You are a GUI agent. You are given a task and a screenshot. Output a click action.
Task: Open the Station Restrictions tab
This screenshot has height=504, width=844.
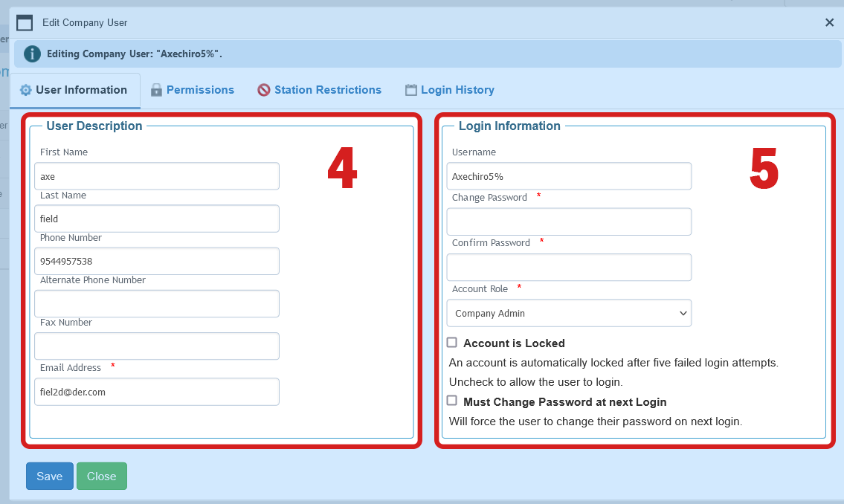pyautogui.click(x=327, y=89)
